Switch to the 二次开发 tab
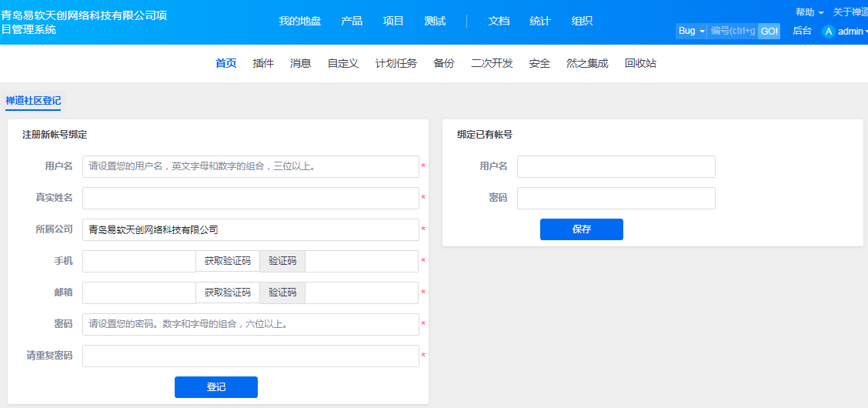The image size is (868, 408). tap(492, 63)
